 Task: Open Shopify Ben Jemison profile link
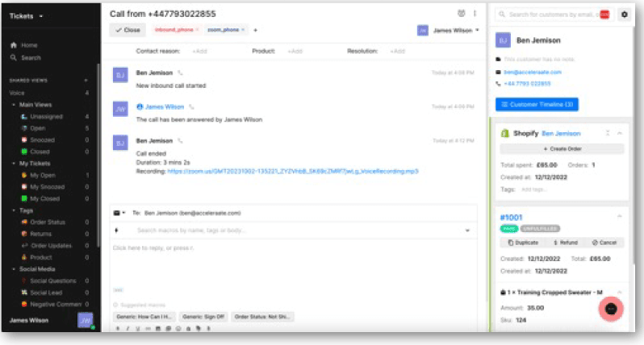pyautogui.click(x=561, y=133)
